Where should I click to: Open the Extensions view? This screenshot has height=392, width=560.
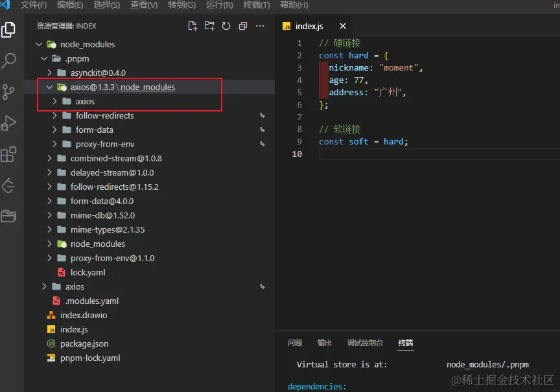[8, 154]
